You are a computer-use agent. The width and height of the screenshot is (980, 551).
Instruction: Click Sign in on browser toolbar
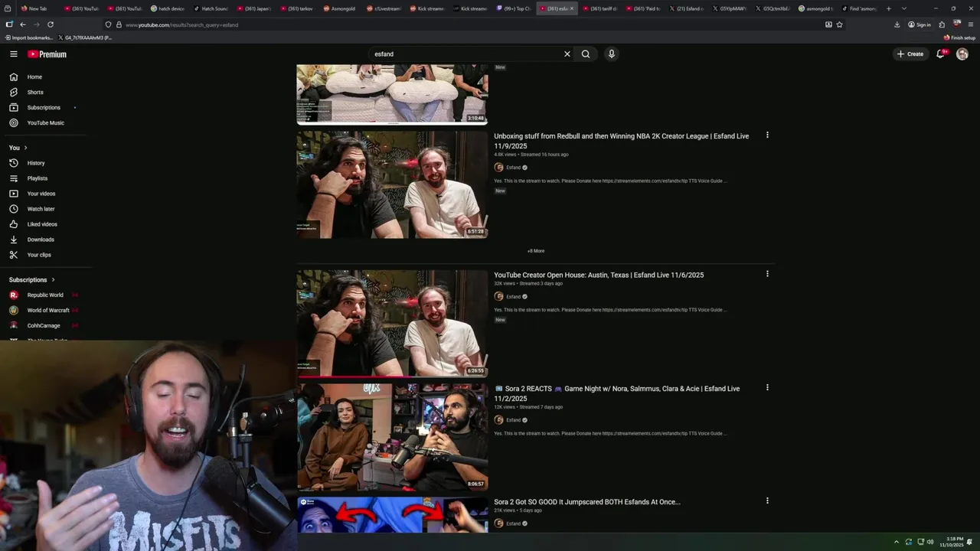click(x=920, y=24)
